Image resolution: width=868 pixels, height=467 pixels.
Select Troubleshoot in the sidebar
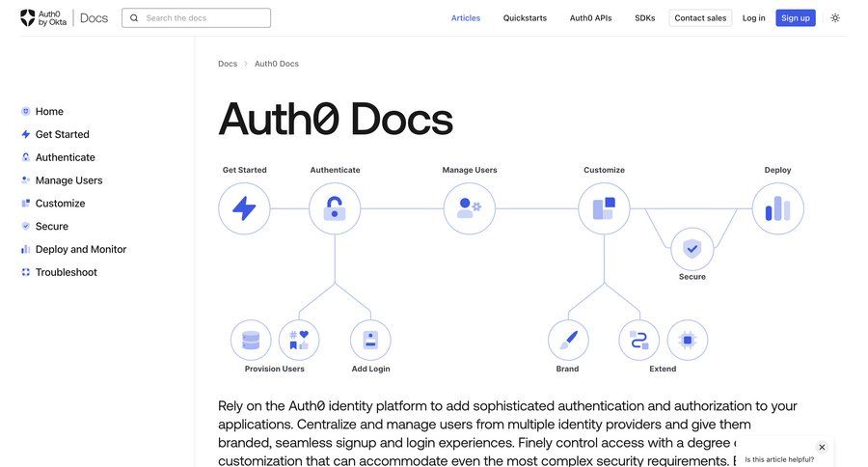(x=66, y=272)
